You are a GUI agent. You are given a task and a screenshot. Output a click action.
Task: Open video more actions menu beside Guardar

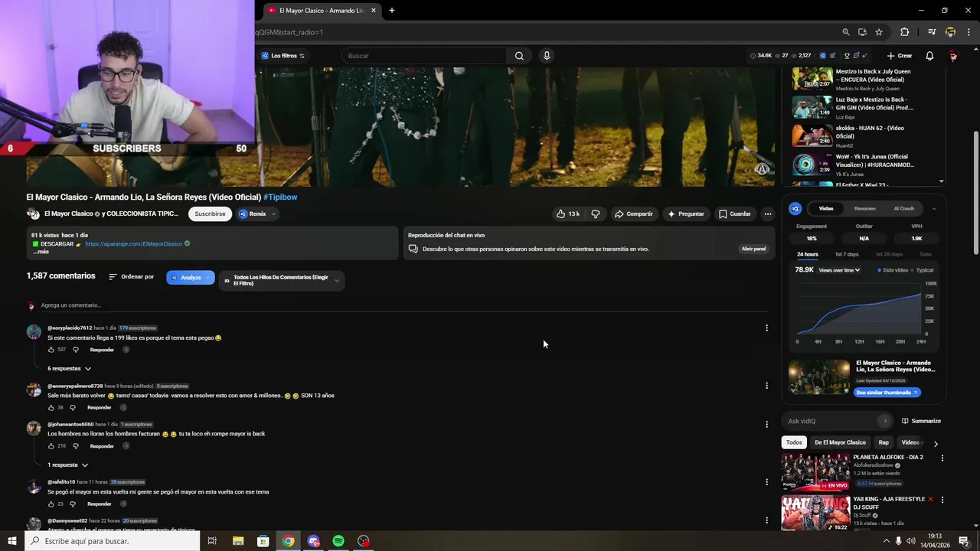[x=768, y=214]
